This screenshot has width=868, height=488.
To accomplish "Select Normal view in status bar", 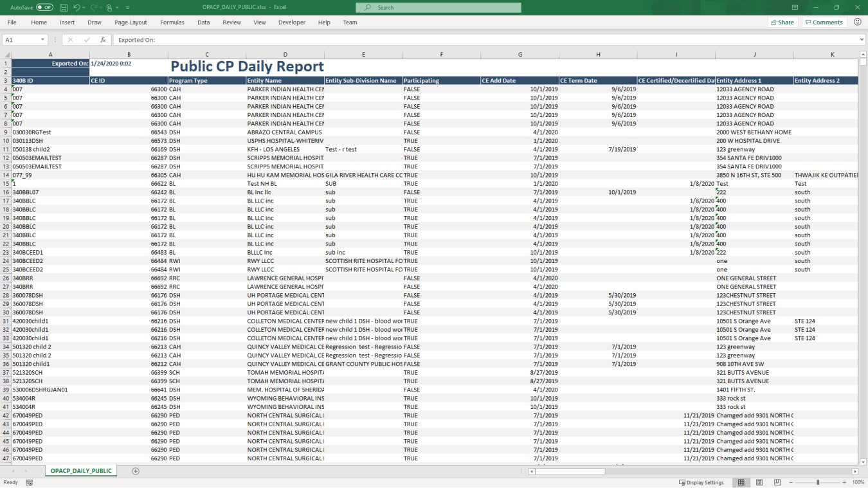I will pyautogui.click(x=741, y=482).
